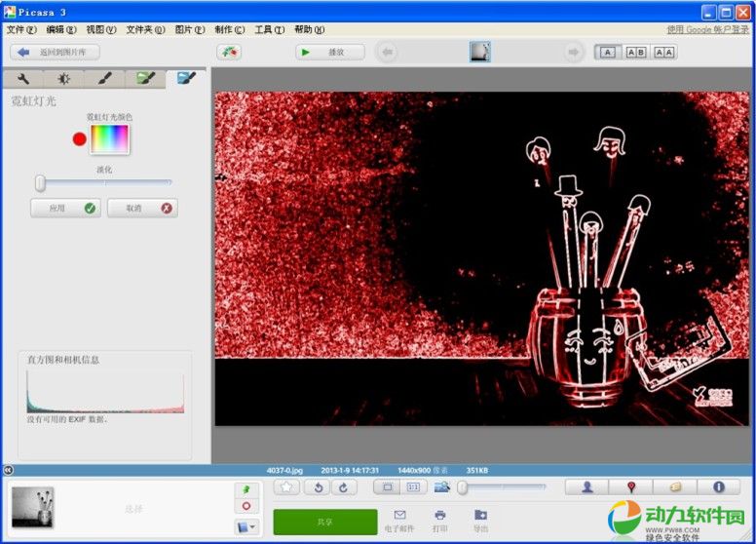Switch to the tuning (sun icon) tab

point(63,79)
